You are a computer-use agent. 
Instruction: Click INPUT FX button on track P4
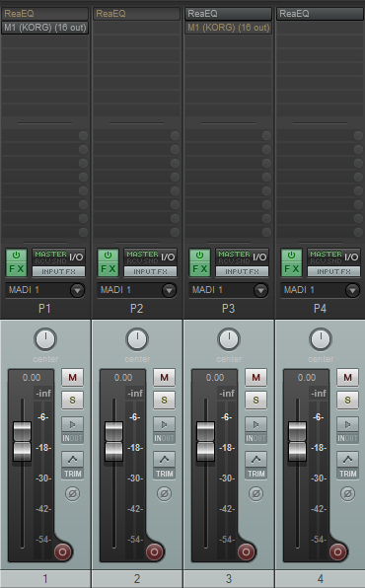click(333, 271)
